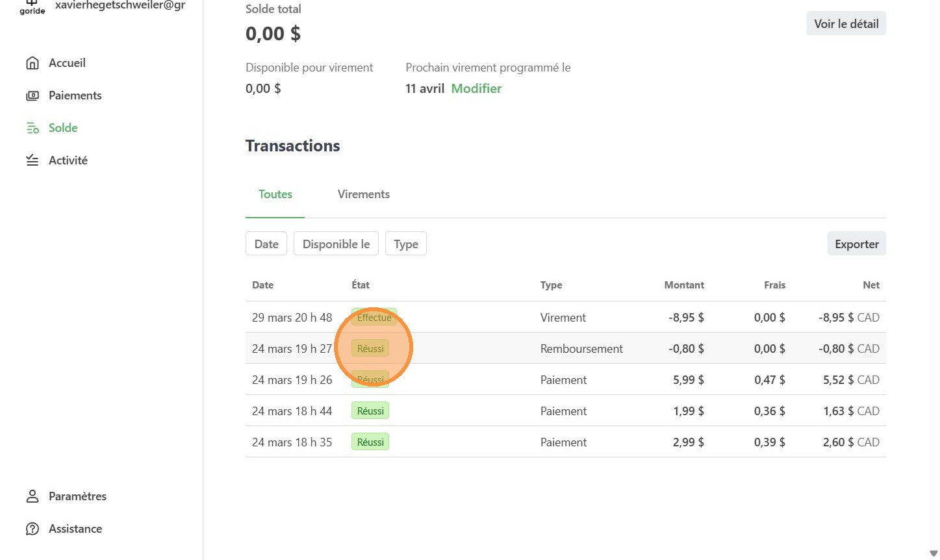This screenshot has height=560, width=940.
Task: Select the Toutes transactions tab
Action: pyautogui.click(x=275, y=194)
